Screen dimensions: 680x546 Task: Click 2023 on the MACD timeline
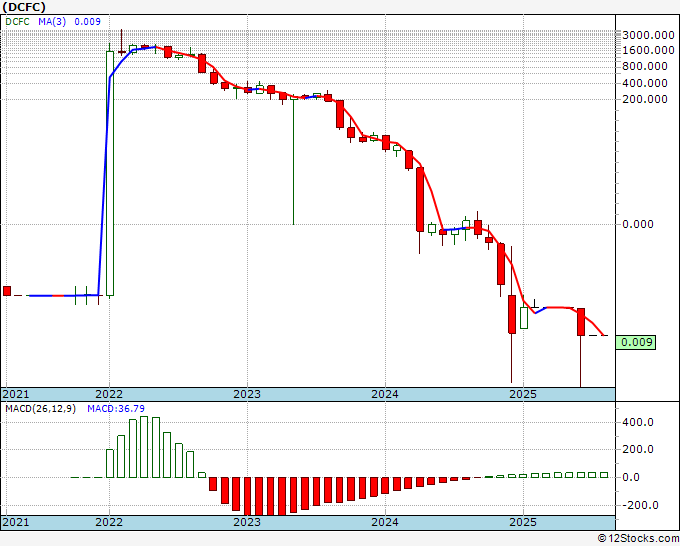247,522
